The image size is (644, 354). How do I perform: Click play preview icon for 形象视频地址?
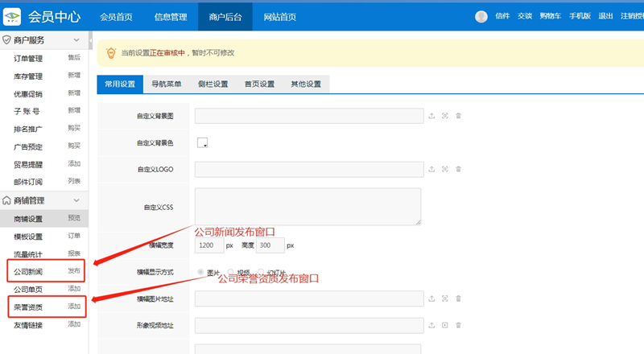tap(445, 325)
